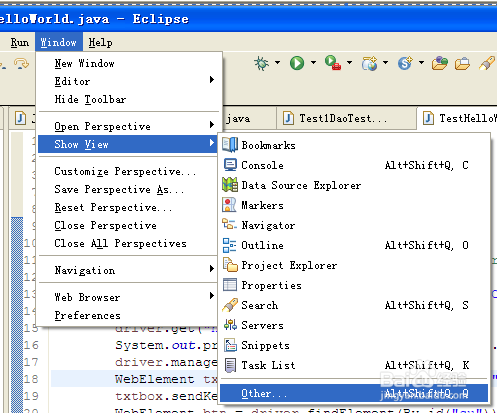This screenshot has height=413, width=497.
Task: Select Show View menu entry
Action: pyautogui.click(x=128, y=144)
